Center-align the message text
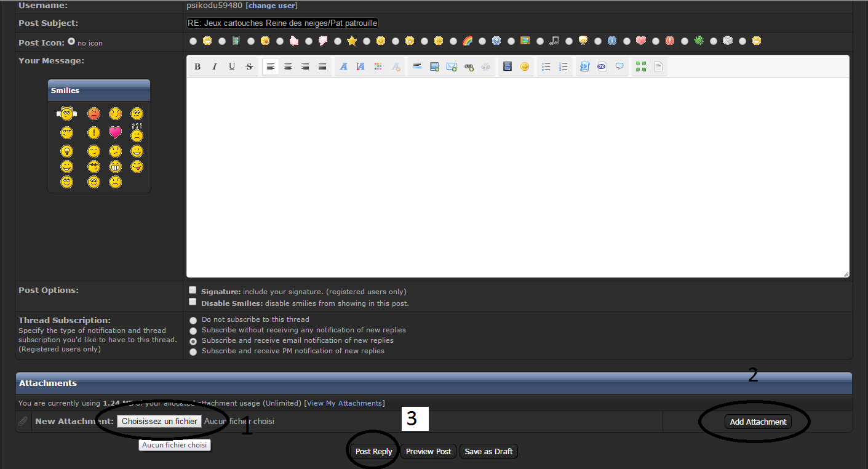The image size is (868, 469). coord(288,66)
